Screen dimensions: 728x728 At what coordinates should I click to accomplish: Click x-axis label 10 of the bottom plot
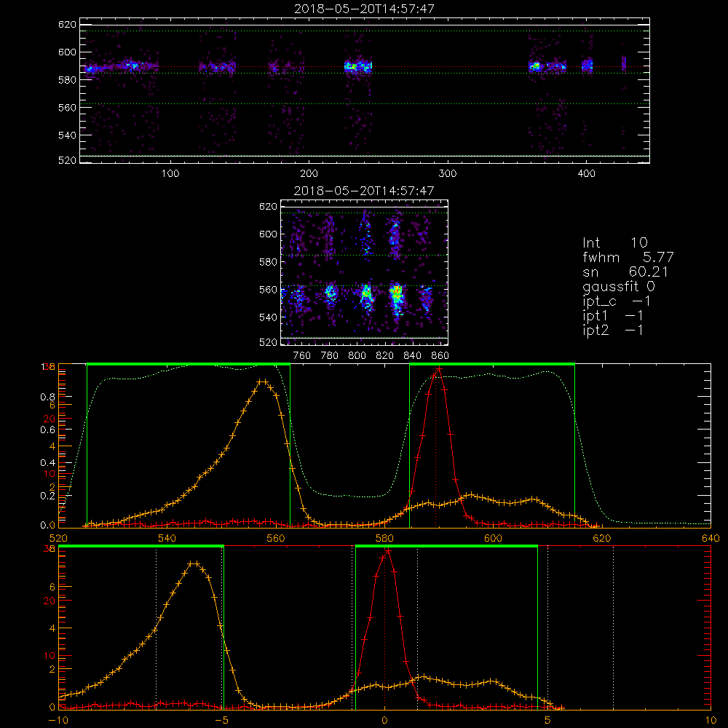[x=711, y=720]
